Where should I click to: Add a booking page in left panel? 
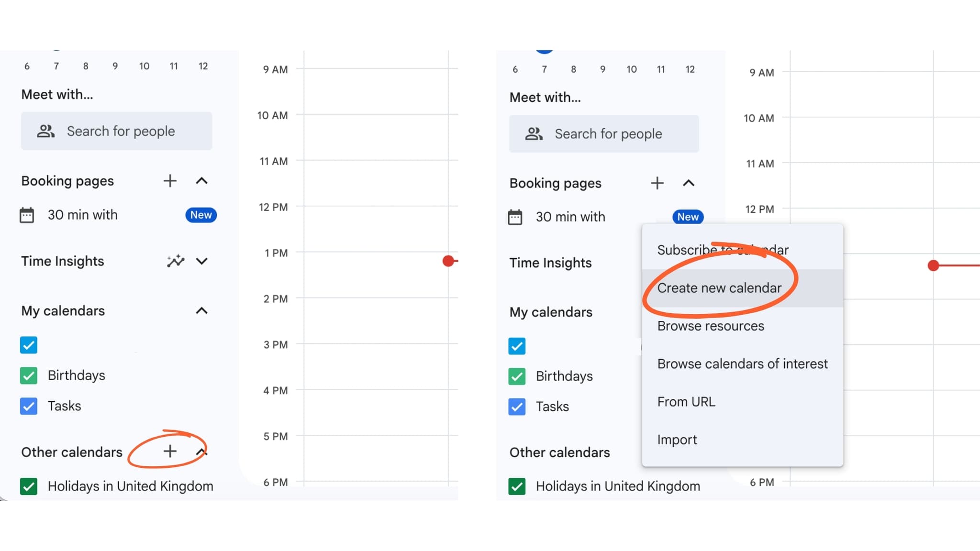(170, 181)
